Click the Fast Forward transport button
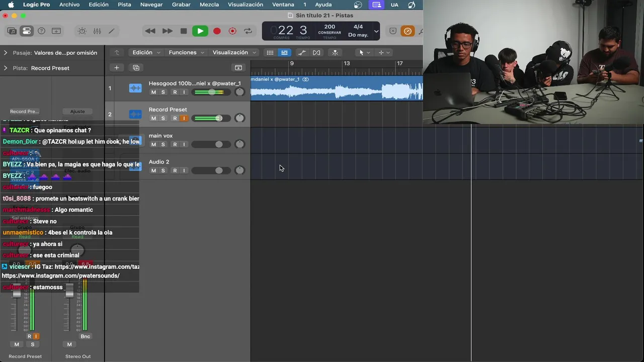This screenshot has height=362, width=644. point(167,31)
